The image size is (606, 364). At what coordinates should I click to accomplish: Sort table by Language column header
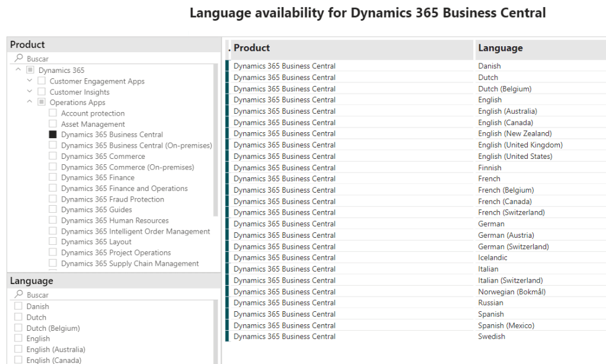(x=500, y=48)
